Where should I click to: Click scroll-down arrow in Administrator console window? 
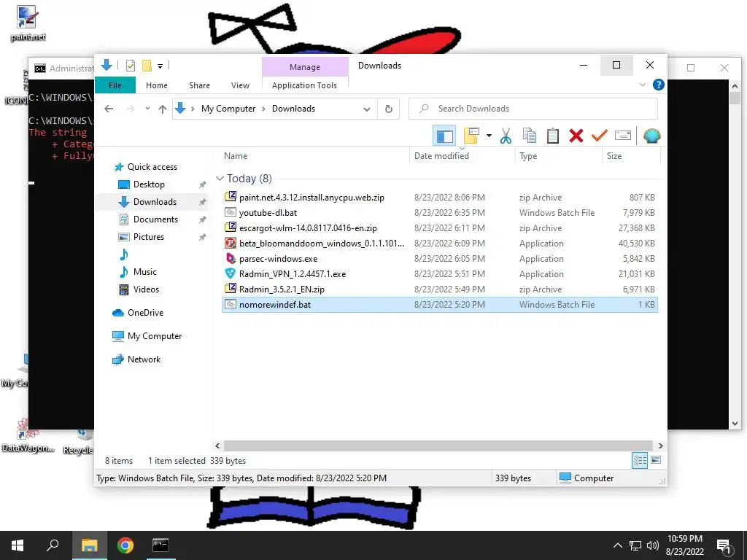735,424
